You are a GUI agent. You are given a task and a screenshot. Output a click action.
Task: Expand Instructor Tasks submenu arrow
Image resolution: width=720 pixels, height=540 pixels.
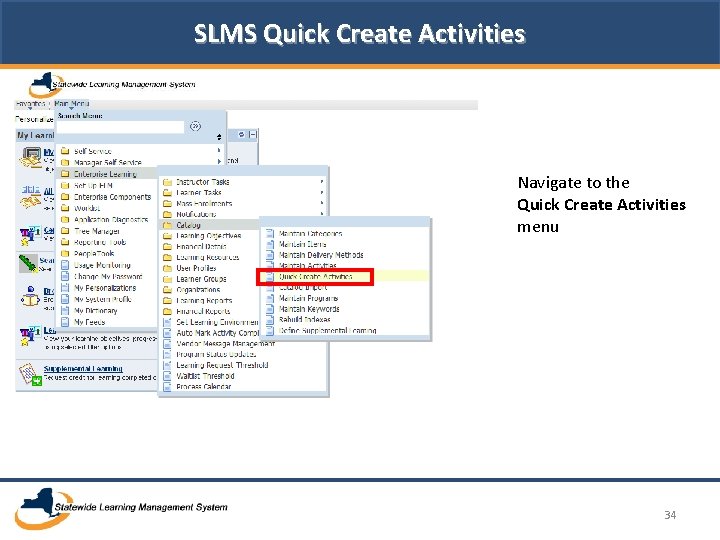[x=322, y=182]
